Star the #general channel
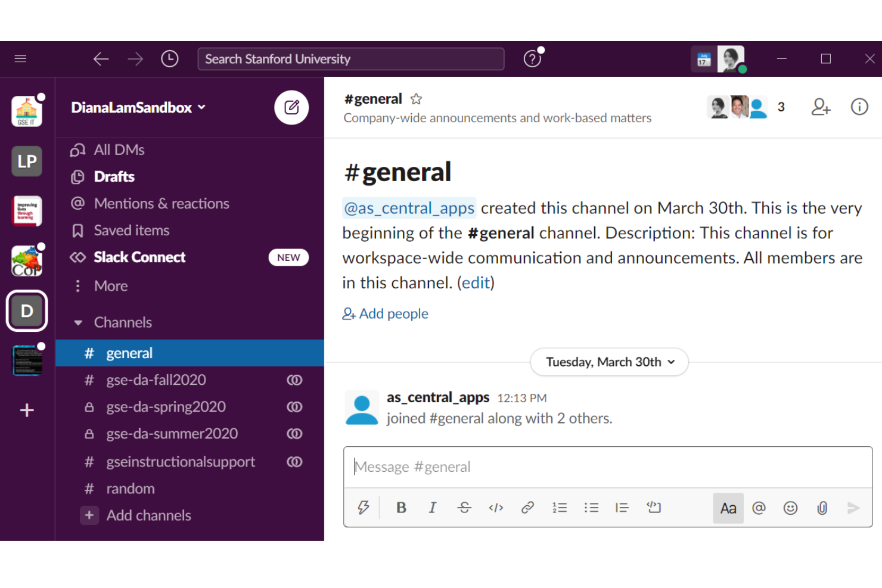 point(415,99)
